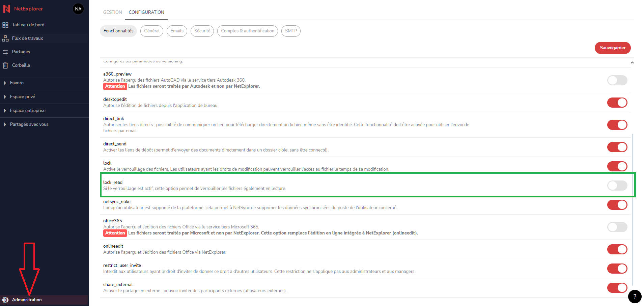Open Comptes & authentification settings

pyautogui.click(x=248, y=31)
